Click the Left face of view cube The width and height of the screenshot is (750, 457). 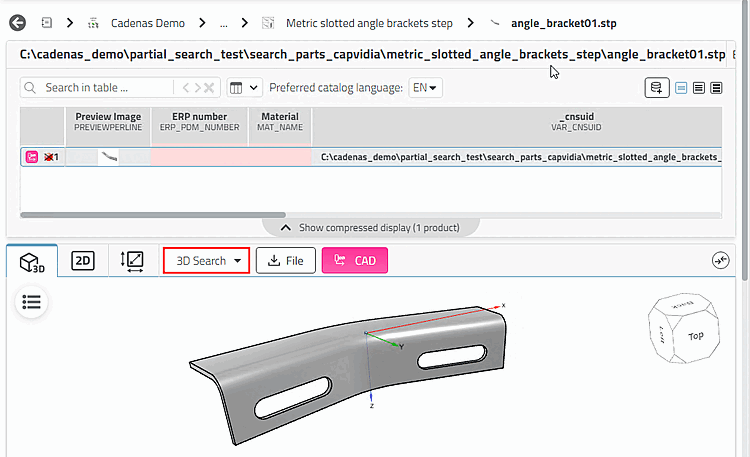[x=662, y=335]
